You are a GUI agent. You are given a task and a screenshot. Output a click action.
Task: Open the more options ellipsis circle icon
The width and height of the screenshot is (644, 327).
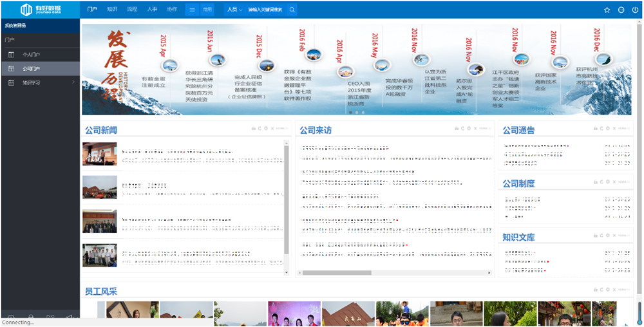[x=621, y=10]
